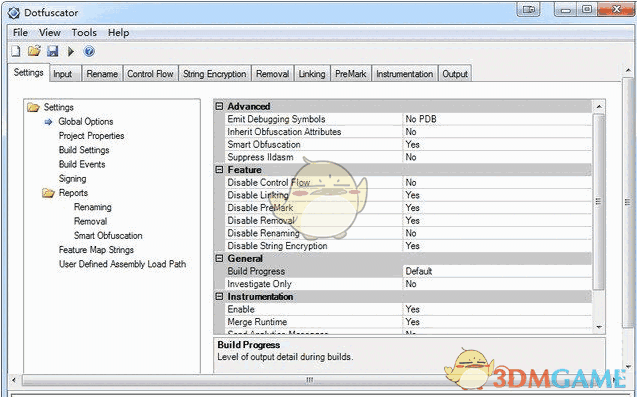Viewport: 637px width, 397px height.
Task: Select Smart Obfuscation report tree item
Action: tap(108, 236)
